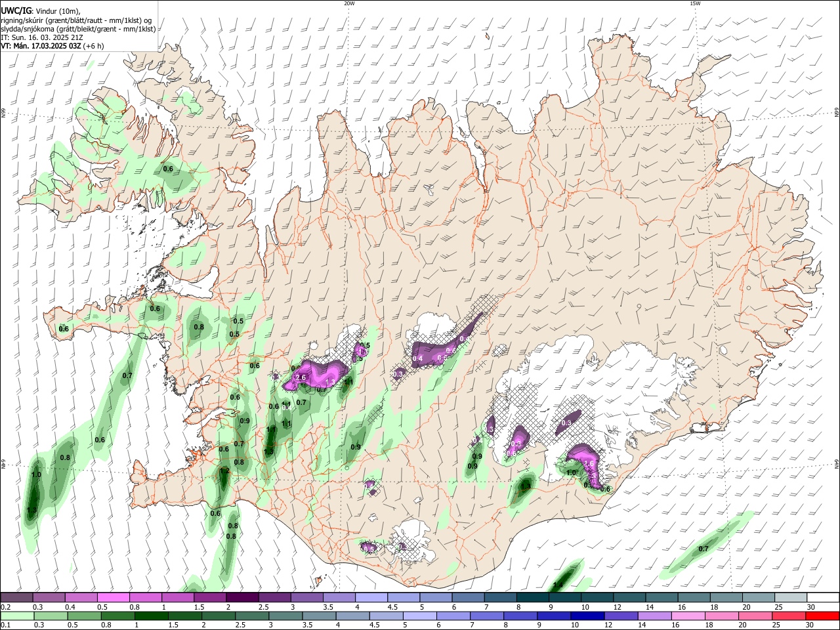Click upper legend swatch between 1 and 1.5
Screen dimensions: 840x630
point(177,598)
